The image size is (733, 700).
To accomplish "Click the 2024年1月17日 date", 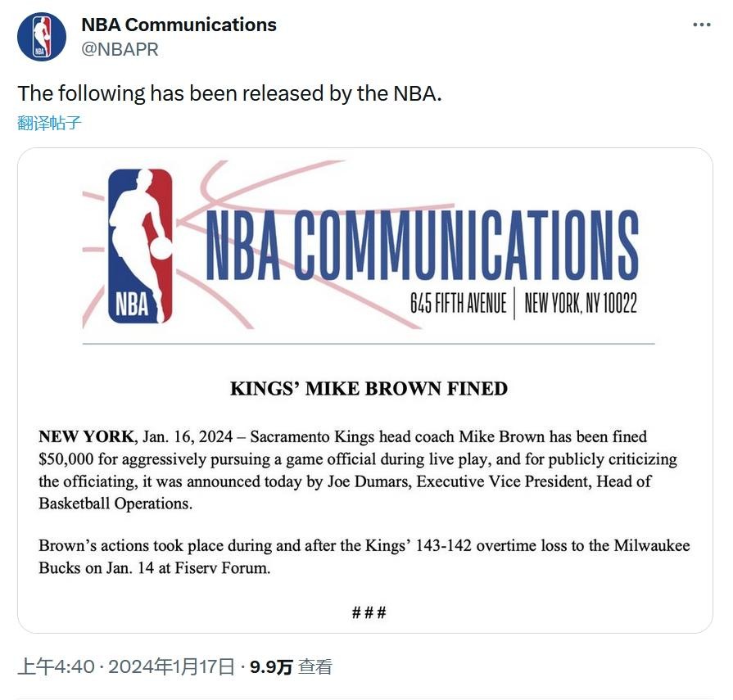I will [x=171, y=666].
